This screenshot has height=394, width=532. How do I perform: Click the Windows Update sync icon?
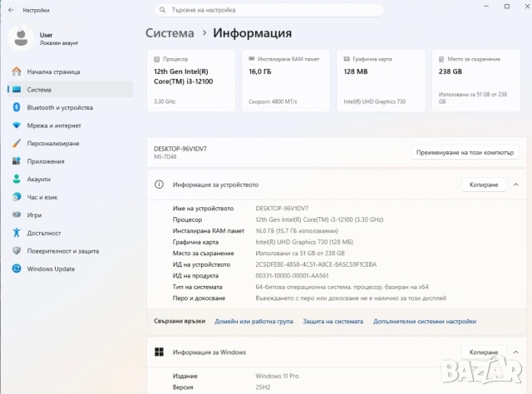[17, 268]
